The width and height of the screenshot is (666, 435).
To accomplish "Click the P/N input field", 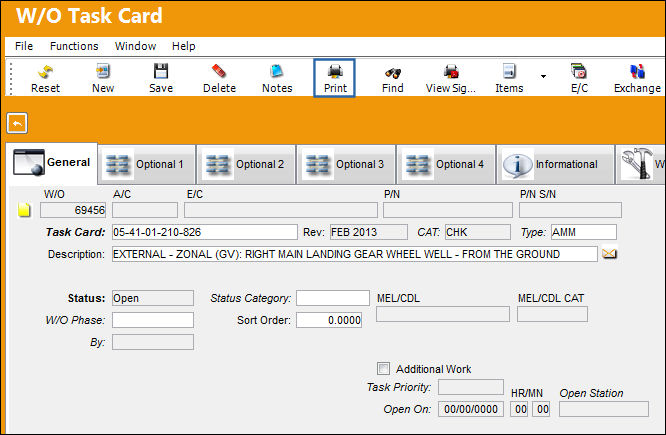I will click(448, 210).
